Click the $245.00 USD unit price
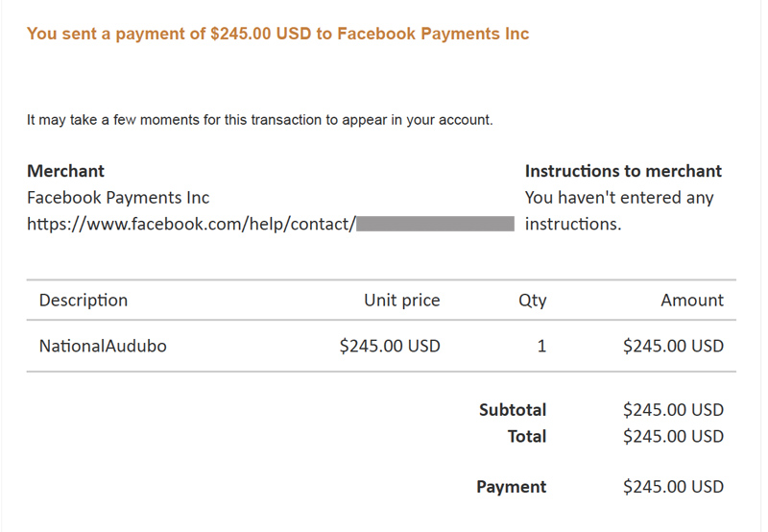 (390, 346)
